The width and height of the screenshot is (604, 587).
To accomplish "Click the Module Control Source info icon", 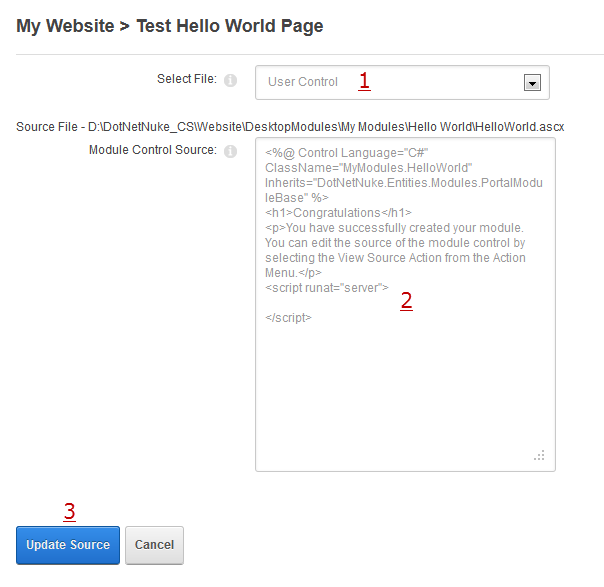I will pos(230,151).
